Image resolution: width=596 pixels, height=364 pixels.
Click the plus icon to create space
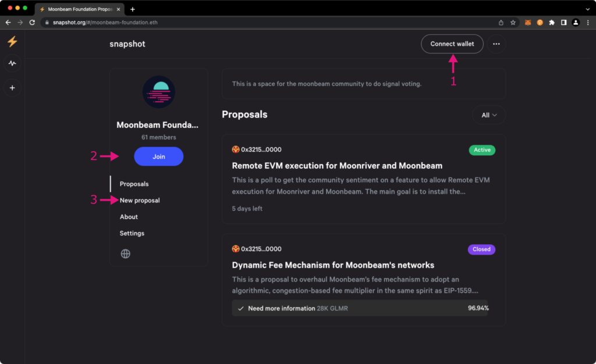coord(12,88)
